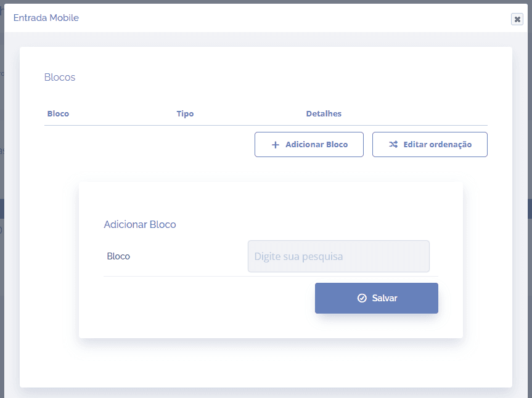
Task: Select the Bloco column header
Action: coord(58,113)
